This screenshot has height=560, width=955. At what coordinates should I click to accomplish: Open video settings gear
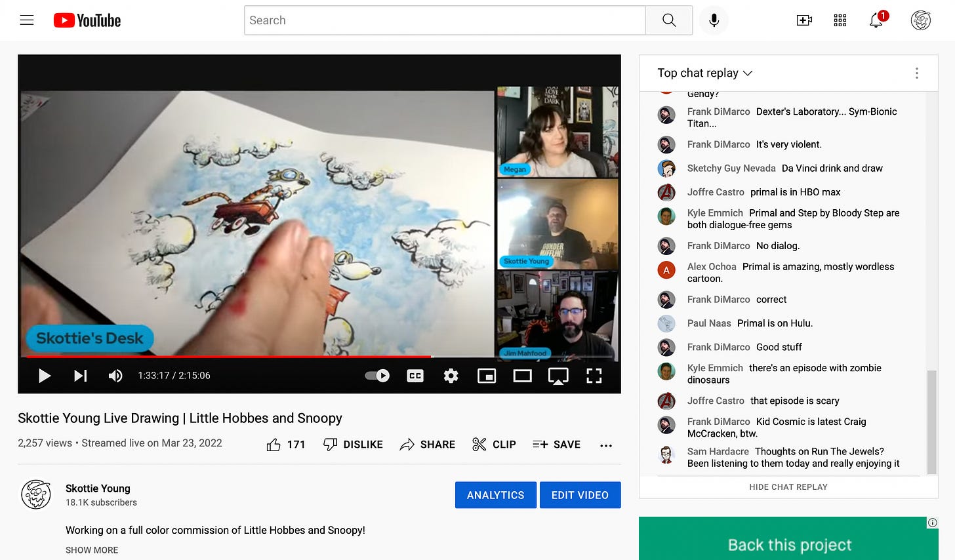point(451,376)
